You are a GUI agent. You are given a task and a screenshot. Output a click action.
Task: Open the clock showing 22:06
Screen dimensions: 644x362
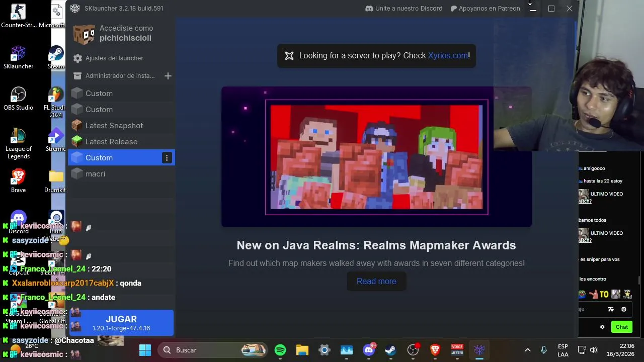[620, 350]
